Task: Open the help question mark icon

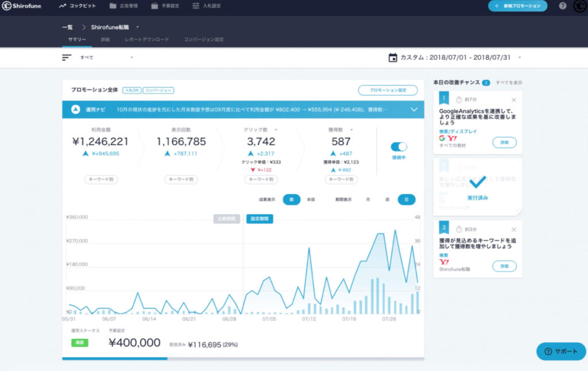Action: pos(562,6)
